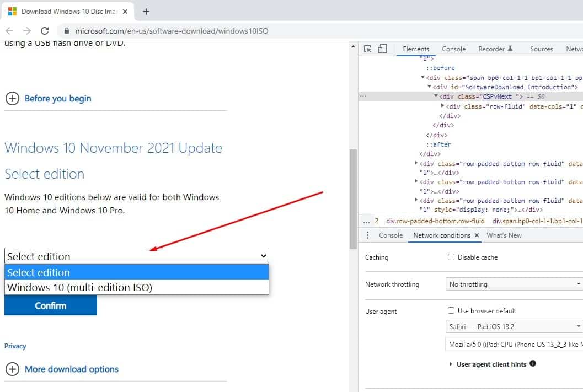583x392 pixels.
Task: Click the custom user agent string field
Action: tap(514, 345)
